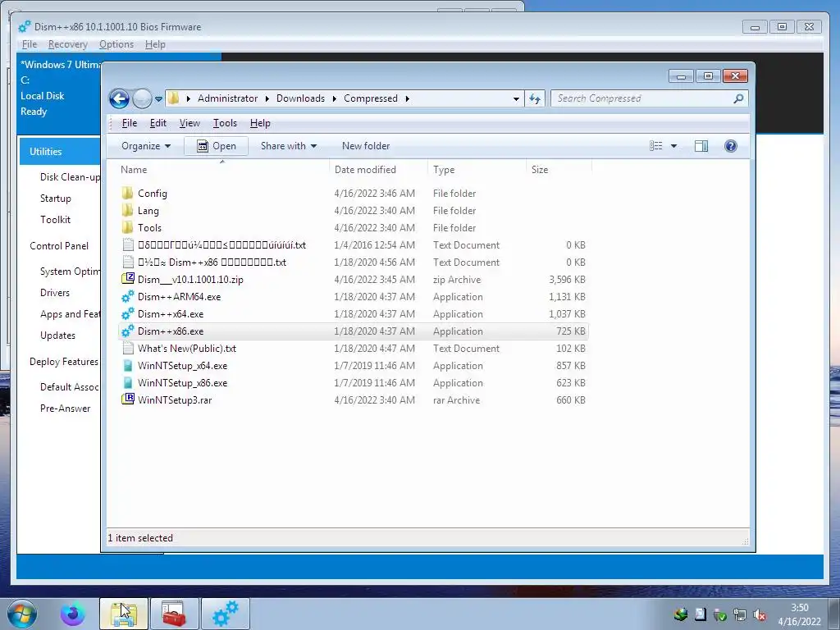The width and height of the screenshot is (840, 630).
Task: Open the Dism++ Options menu
Action: [116, 44]
